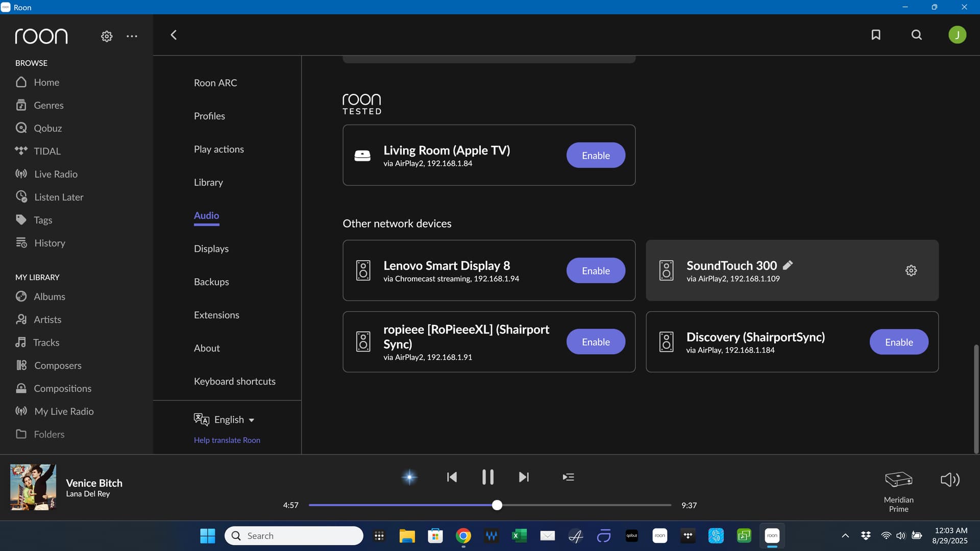Open the bookmarks icon in header

[x=876, y=35]
